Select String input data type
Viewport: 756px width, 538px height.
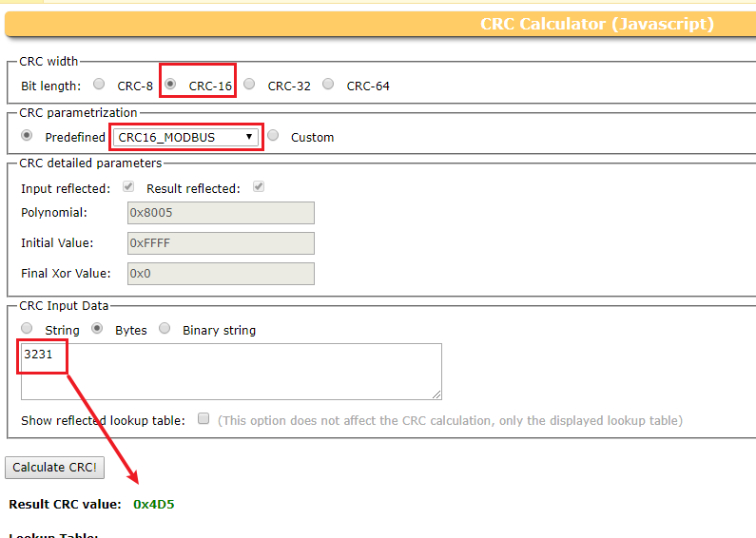point(27,328)
